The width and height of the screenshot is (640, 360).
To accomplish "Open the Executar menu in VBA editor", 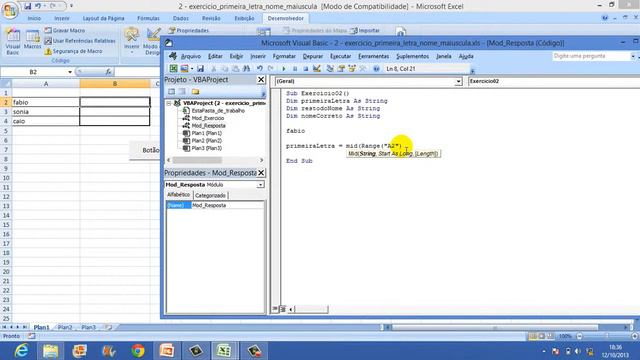I will [340, 56].
